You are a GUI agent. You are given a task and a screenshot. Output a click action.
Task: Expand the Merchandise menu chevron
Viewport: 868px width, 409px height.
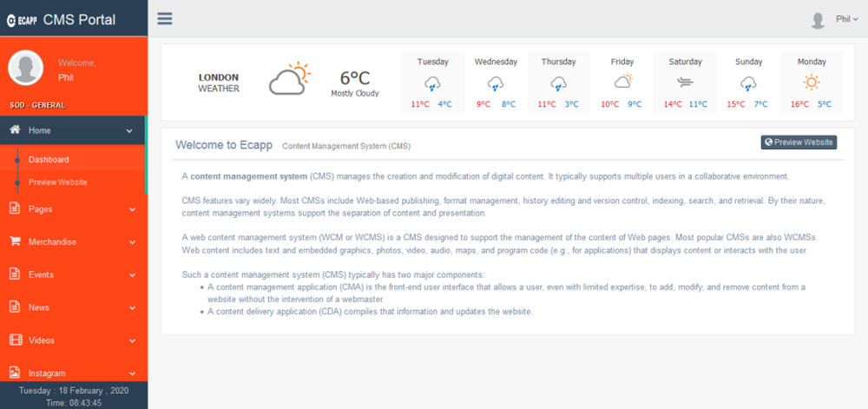(132, 242)
